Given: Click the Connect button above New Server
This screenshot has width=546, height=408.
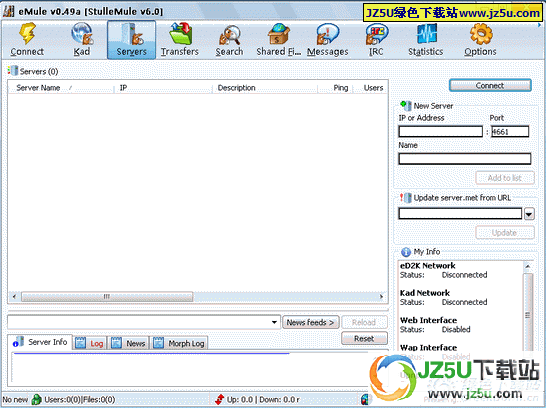Looking at the screenshot, I should 490,85.
